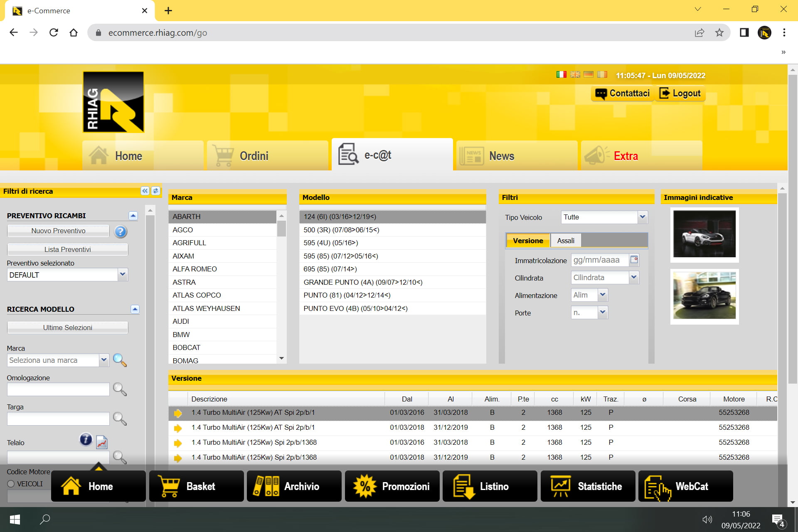This screenshot has height=532, width=798.
Task: Reload the page in the browser
Action: point(54,32)
